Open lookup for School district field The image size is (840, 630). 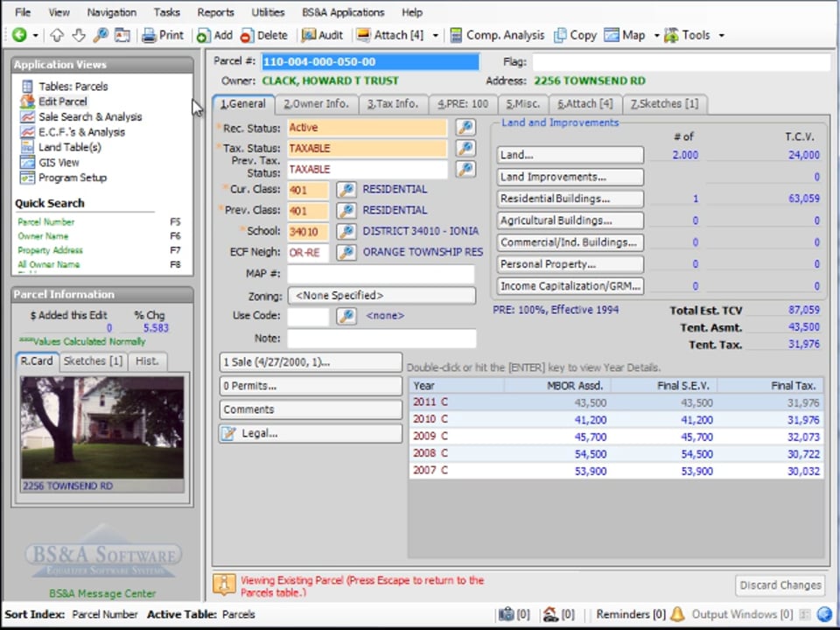[346, 232]
